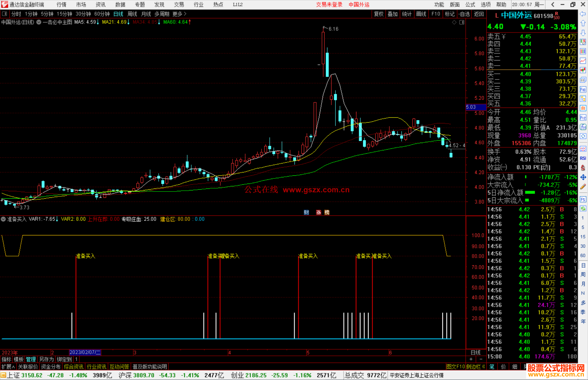Click the back arrow sidebar icon
The image size is (588, 380).
pyautogui.click(x=583, y=14)
